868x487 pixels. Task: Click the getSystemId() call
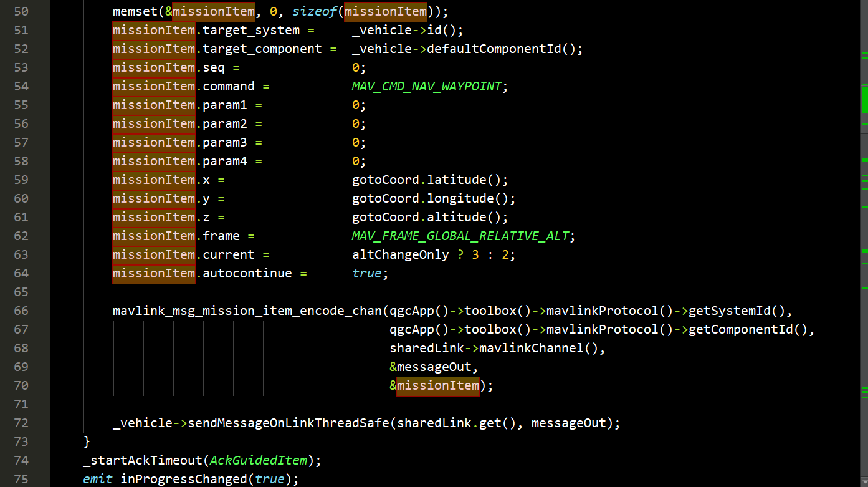pyautogui.click(x=737, y=311)
